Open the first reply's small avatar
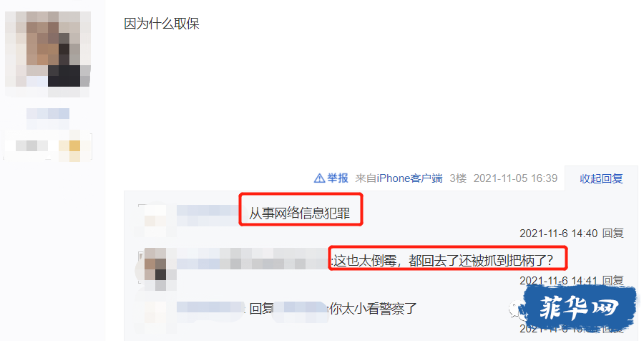This screenshot has height=341, width=644. point(153,218)
